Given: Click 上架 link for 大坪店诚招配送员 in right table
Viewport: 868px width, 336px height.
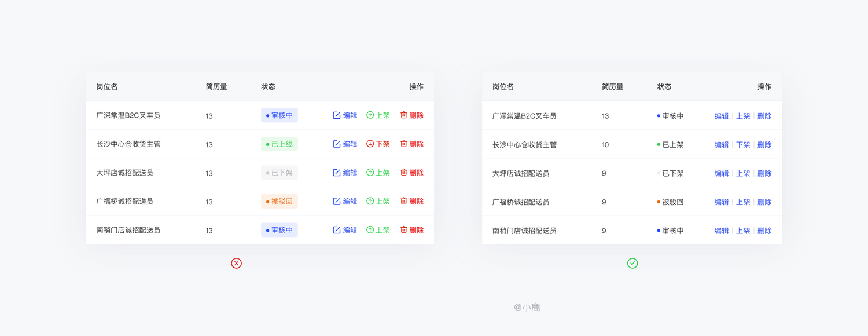Looking at the screenshot, I should (x=743, y=173).
